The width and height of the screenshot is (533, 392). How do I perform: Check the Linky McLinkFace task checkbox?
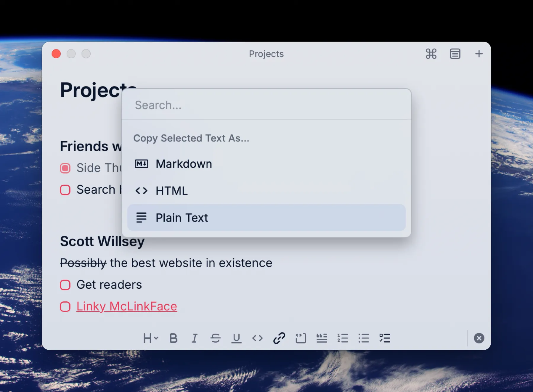(65, 306)
